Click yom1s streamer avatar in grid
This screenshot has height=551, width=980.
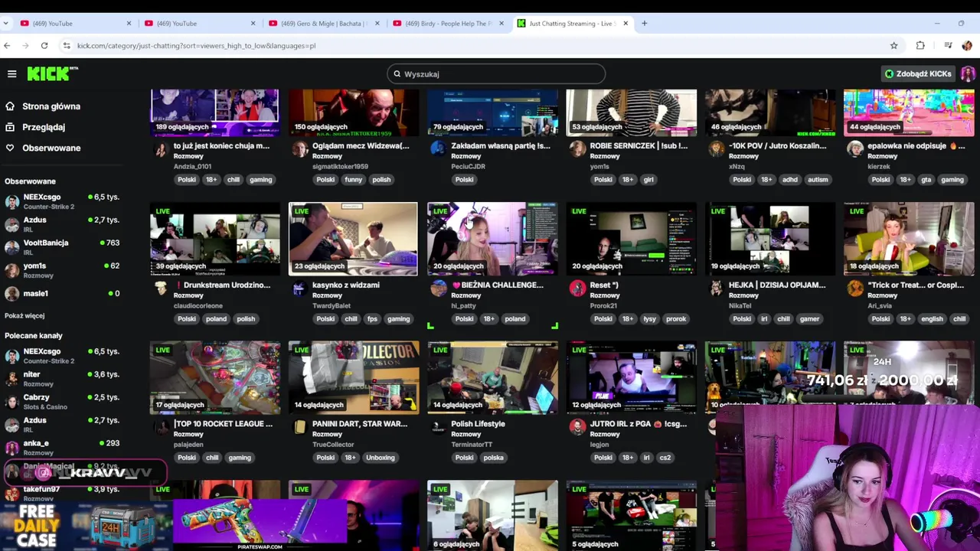click(x=577, y=148)
